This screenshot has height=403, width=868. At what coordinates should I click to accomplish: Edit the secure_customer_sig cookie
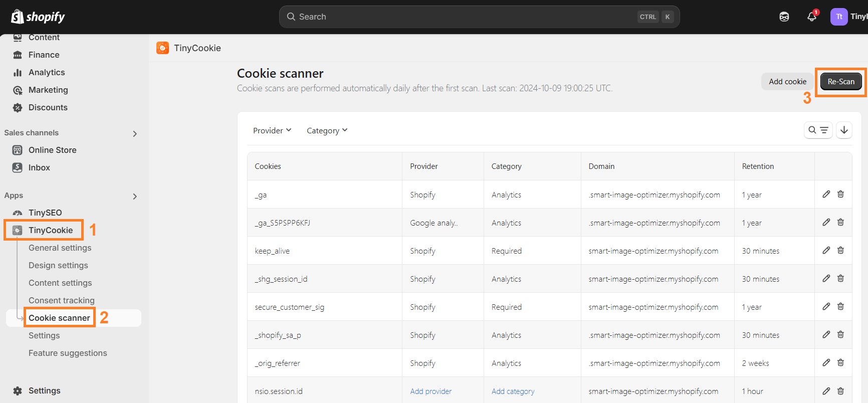point(826,306)
